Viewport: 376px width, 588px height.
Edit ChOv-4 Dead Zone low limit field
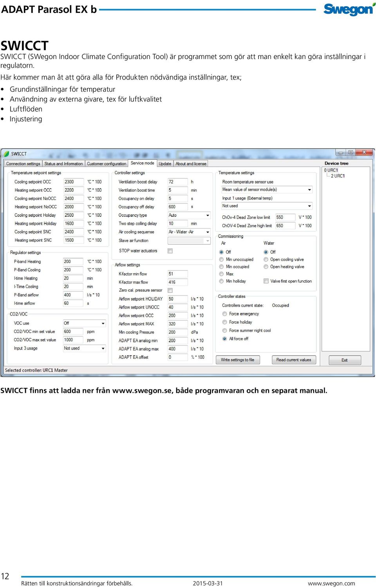tap(285, 217)
